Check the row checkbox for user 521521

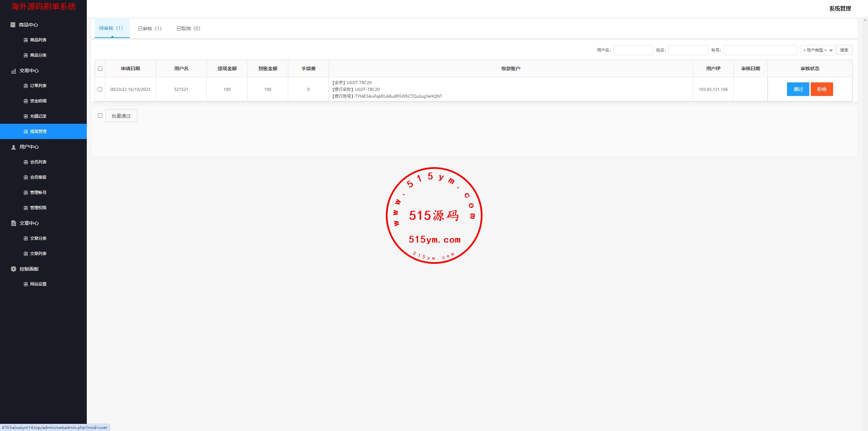(100, 90)
